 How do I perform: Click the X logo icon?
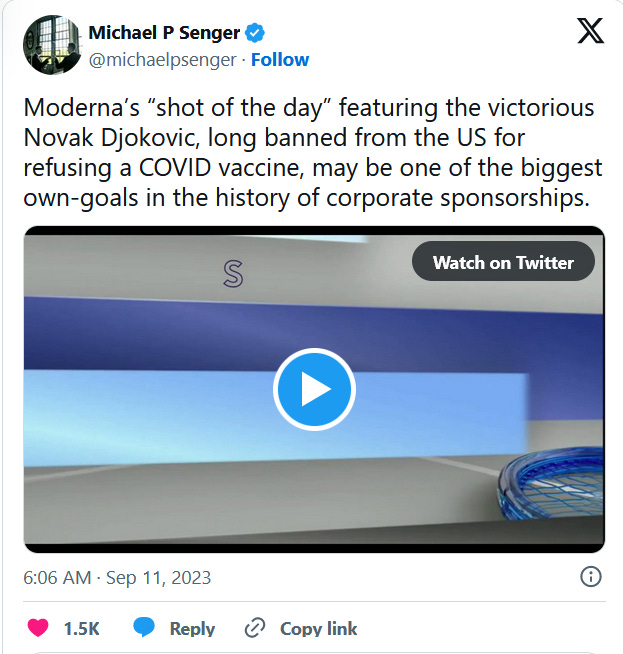pos(590,30)
